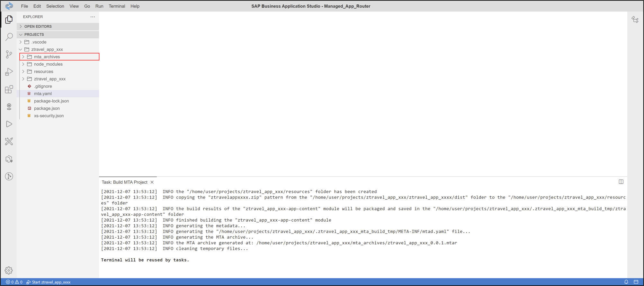Open the Storyboard view icon
This screenshot has width=644, height=286.
coord(9,159)
